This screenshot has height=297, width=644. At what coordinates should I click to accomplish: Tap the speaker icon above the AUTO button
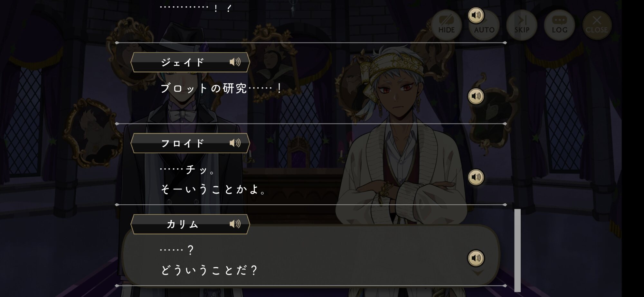tap(476, 15)
